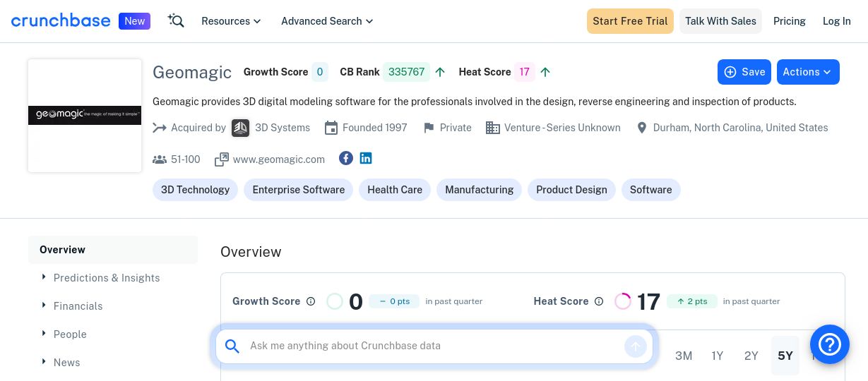
Task: Click the Heat Score value 17 badge
Action: [524, 72]
